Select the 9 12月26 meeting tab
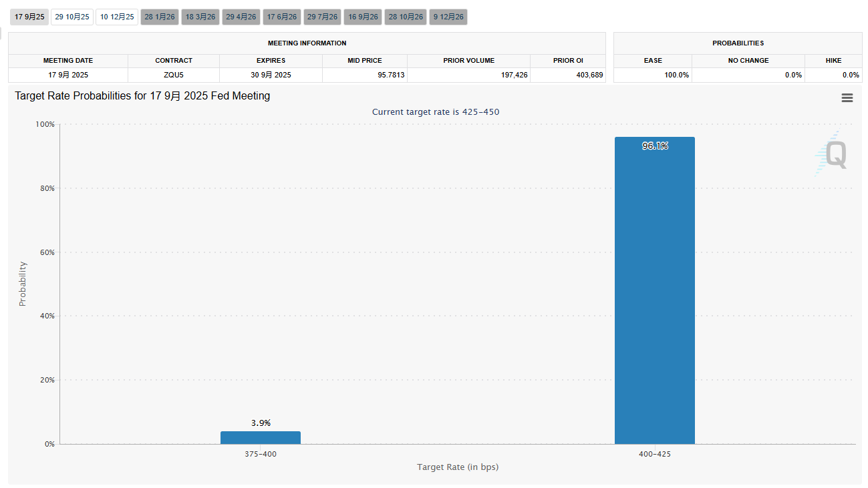The image size is (868, 488). pyautogui.click(x=449, y=17)
